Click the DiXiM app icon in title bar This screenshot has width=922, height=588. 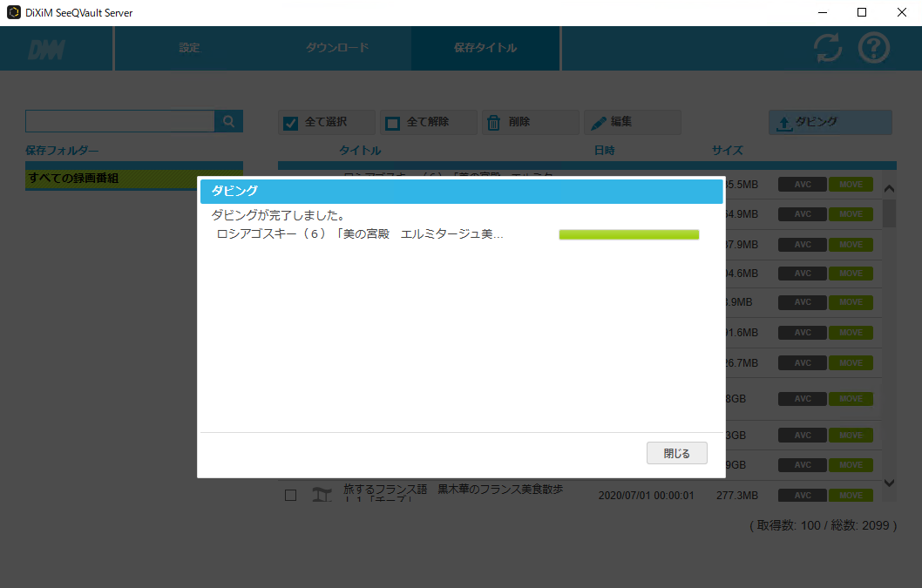[13, 12]
